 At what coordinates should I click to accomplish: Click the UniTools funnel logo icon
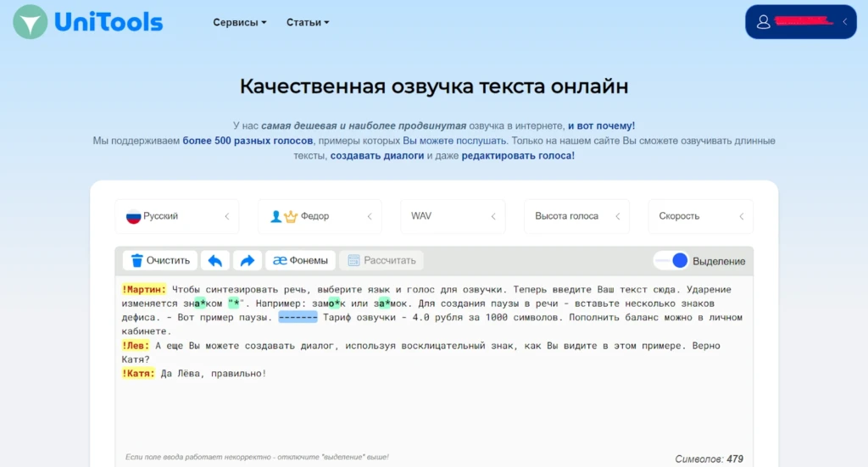(31, 22)
